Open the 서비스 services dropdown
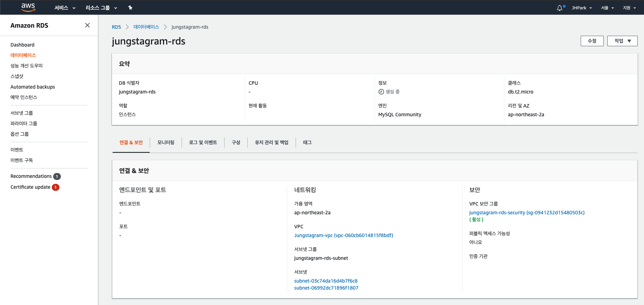The image size is (644, 305). (x=65, y=8)
